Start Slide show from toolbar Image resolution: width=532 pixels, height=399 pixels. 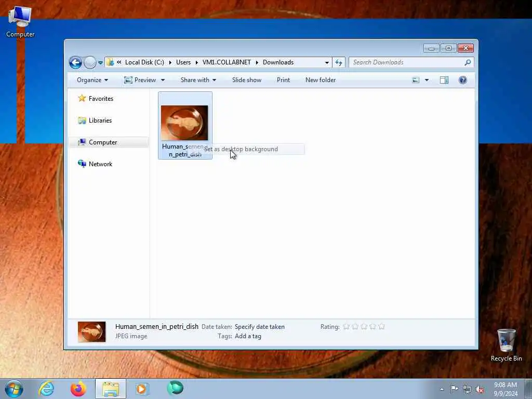tap(247, 80)
